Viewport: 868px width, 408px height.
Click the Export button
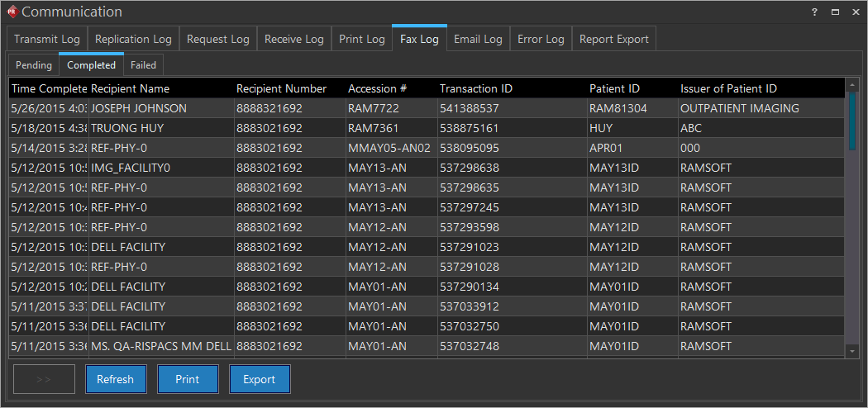point(259,379)
